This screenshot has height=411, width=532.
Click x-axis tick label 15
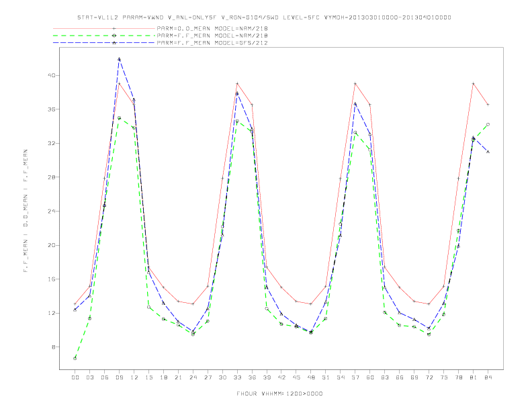click(x=148, y=377)
